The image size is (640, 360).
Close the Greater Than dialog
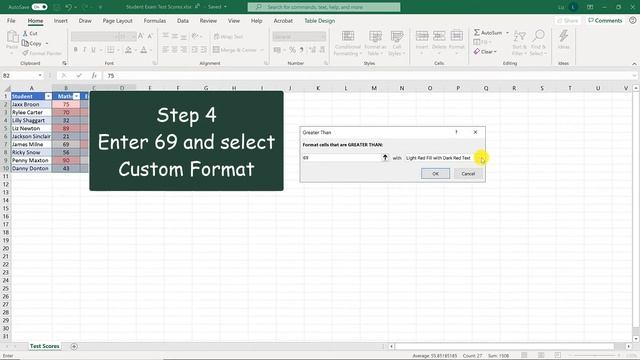[x=475, y=132]
